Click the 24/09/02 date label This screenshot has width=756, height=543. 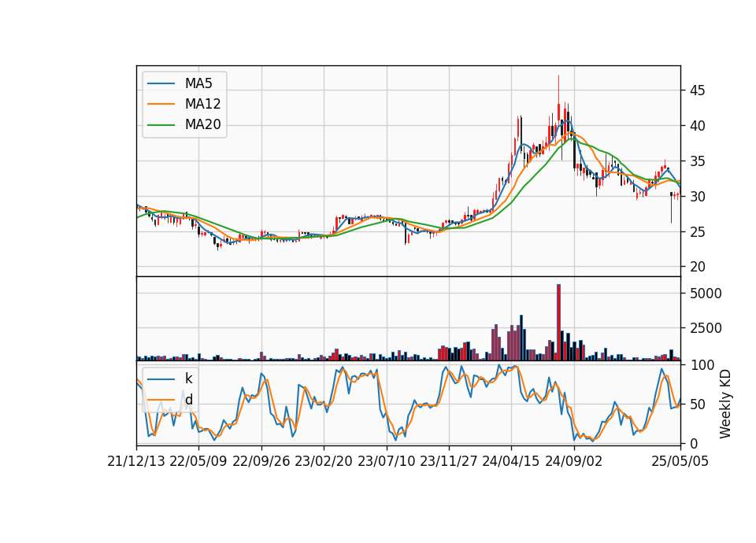pyautogui.click(x=574, y=461)
